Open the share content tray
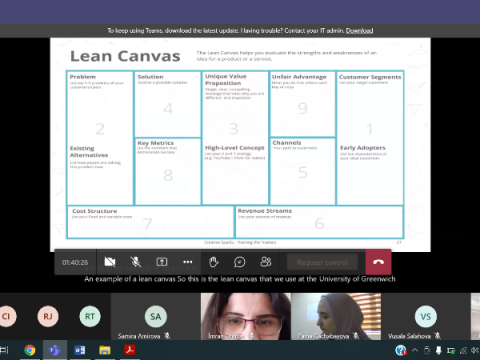The height and width of the screenshot is (360, 480). pyautogui.click(x=162, y=262)
